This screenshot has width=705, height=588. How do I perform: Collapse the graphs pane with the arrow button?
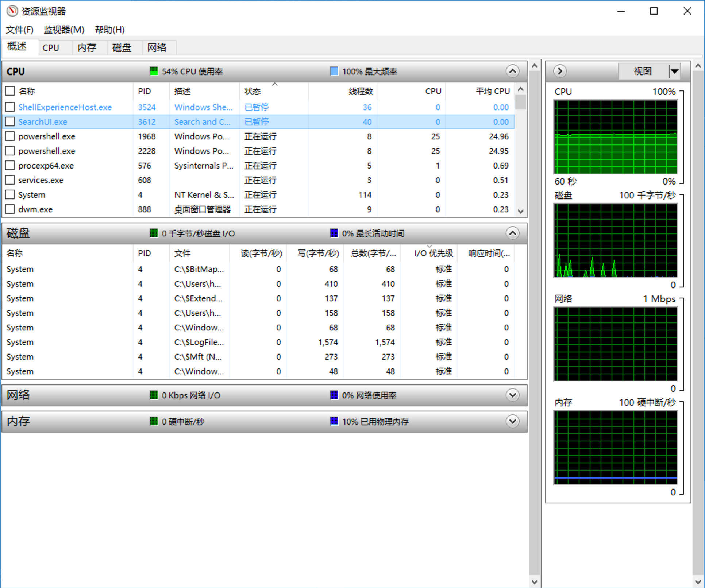[560, 71]
